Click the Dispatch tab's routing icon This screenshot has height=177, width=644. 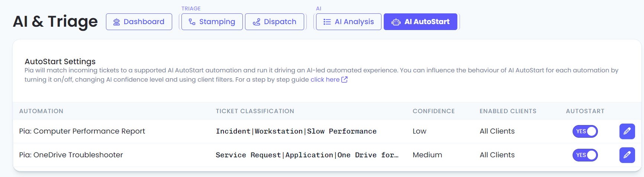click(256, 22)
